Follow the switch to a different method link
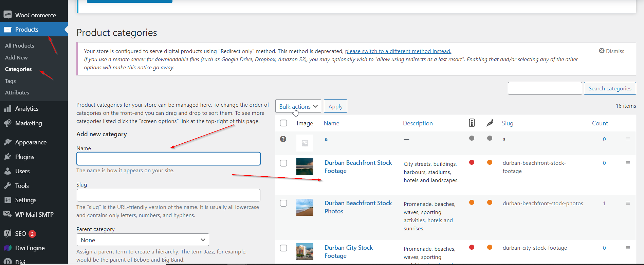Viewport: 644px width, 265px height. (x=398, y=51)
